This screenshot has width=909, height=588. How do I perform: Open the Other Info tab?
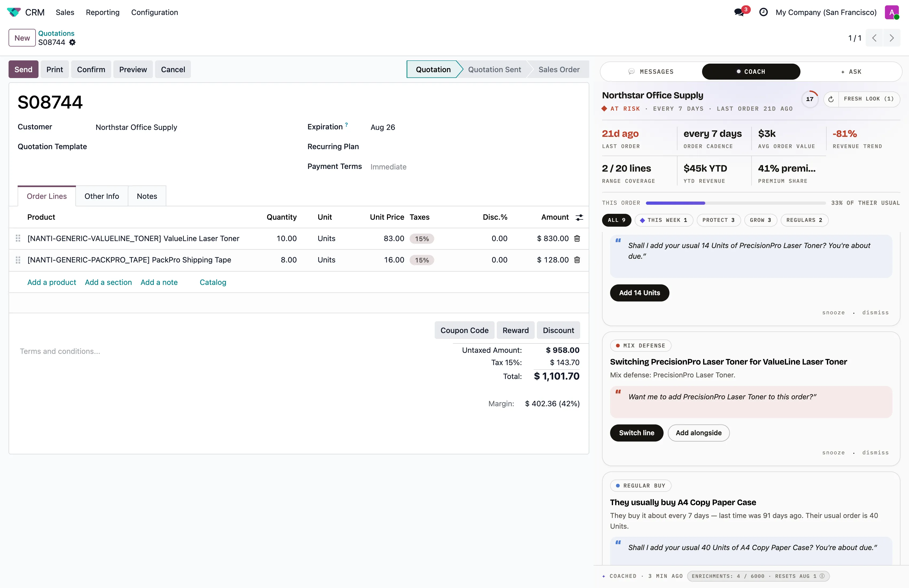tap(102, 196)
